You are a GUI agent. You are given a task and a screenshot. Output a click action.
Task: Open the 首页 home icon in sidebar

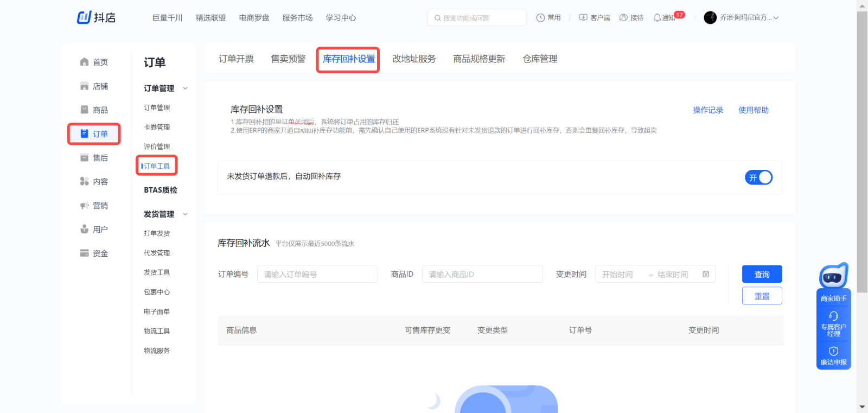pyautogui.click(x=84, y=62)
